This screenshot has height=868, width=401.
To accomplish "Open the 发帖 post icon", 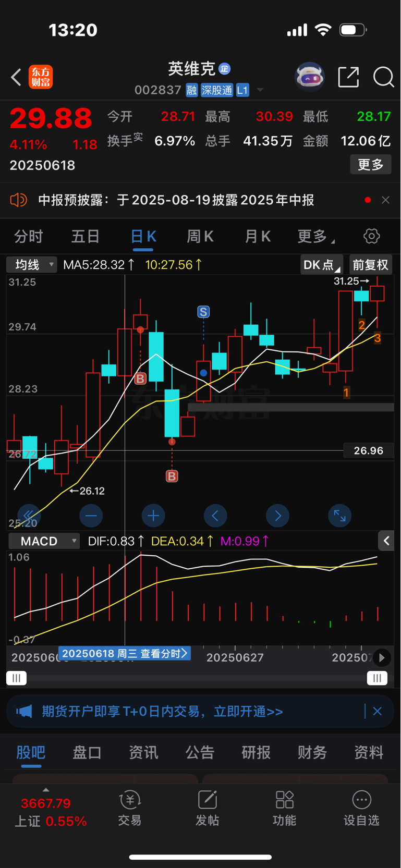I will [x=207, y=808].
